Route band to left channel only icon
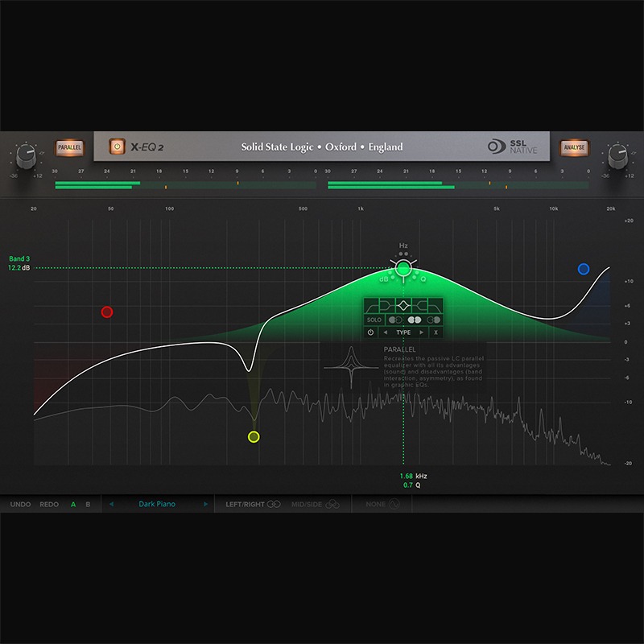644x644 pixels. [x=395, y=320]
